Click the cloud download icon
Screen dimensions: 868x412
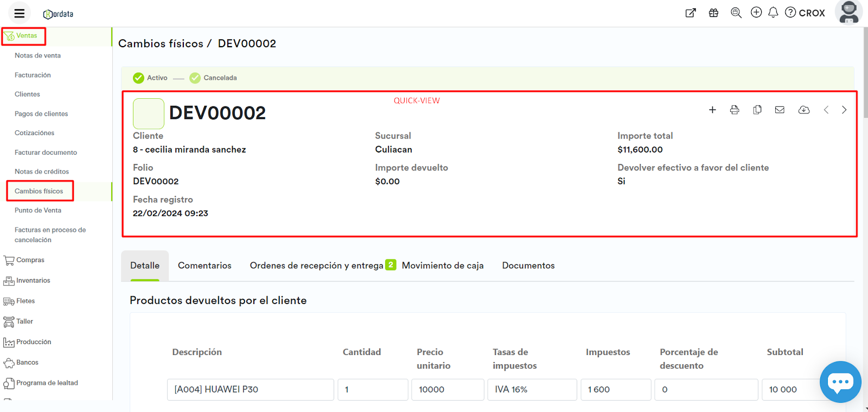(x=804, y=110)
